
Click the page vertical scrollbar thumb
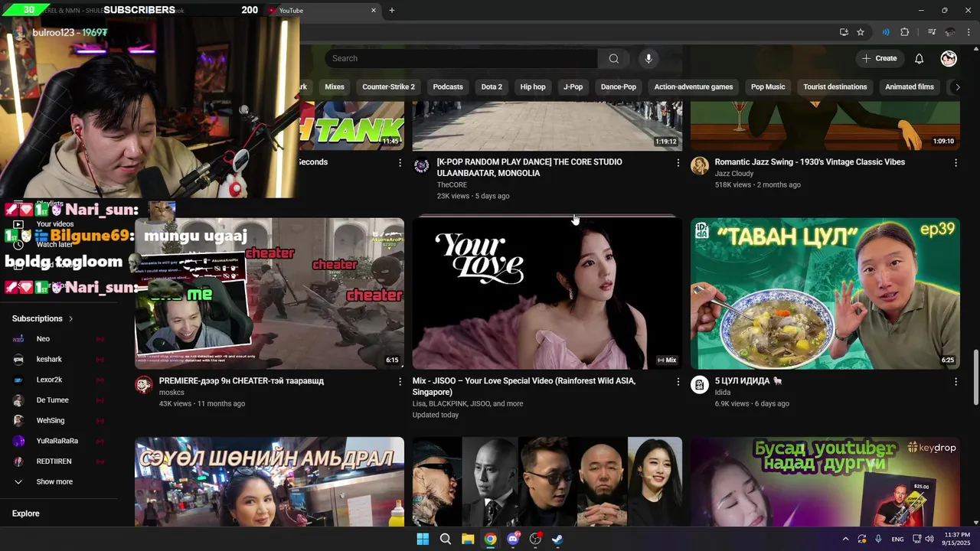pos(975,378)
